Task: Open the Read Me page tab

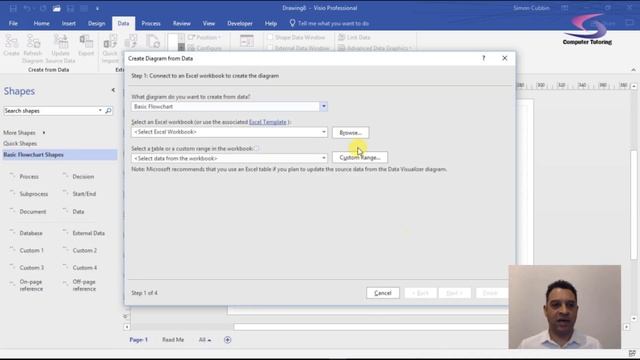Action: tap(173, 340)
